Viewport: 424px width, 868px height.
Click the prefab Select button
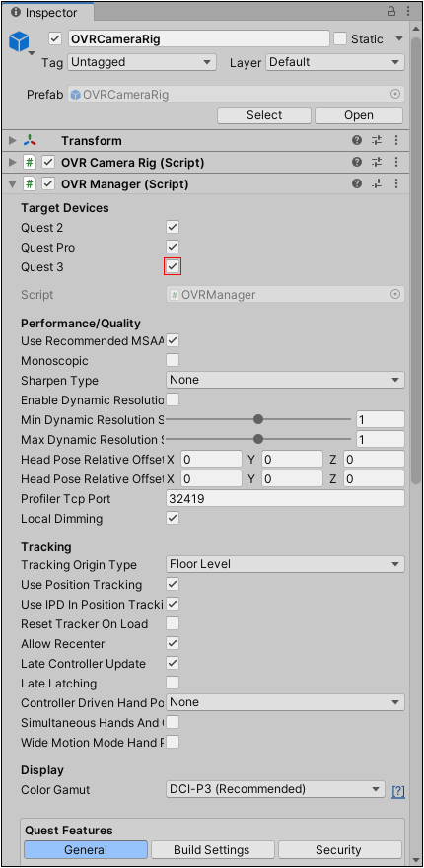click(x=264, y=115)
